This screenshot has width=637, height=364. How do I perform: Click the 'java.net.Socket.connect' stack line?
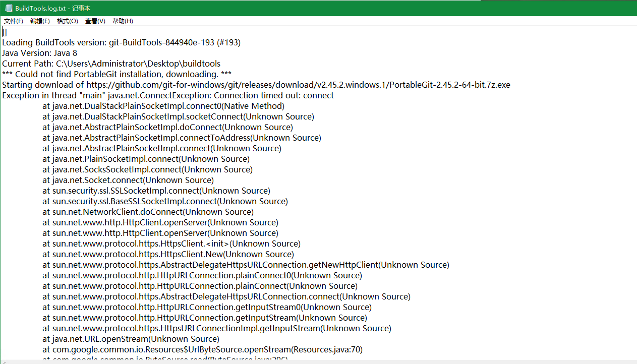tap(128, 180)
